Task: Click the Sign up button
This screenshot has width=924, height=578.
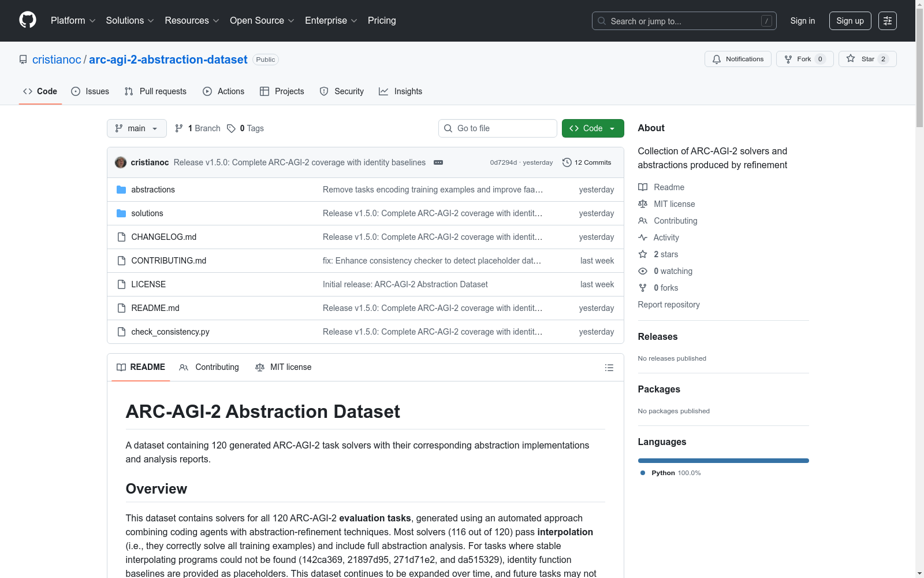Action: [850, 21]
